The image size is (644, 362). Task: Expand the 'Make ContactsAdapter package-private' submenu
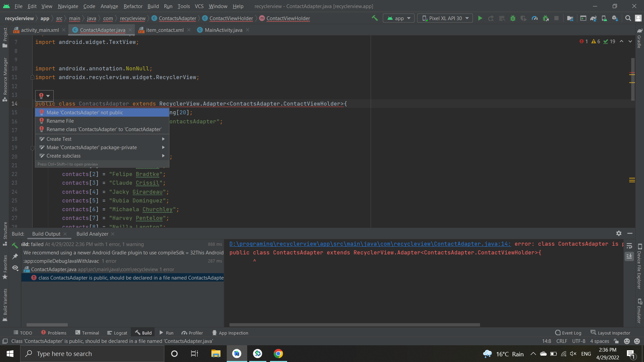[x=164, y=147]
